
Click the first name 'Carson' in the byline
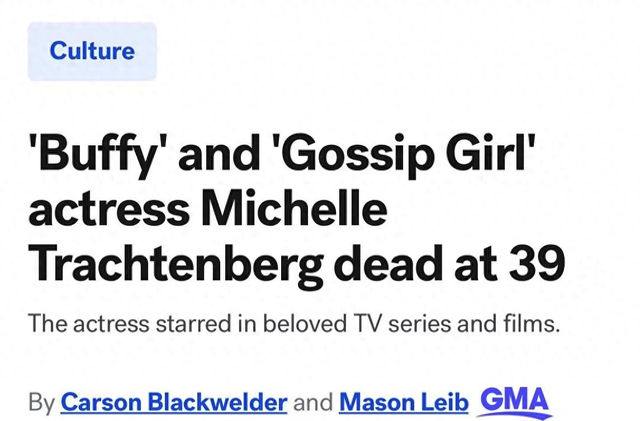[102, 403]
